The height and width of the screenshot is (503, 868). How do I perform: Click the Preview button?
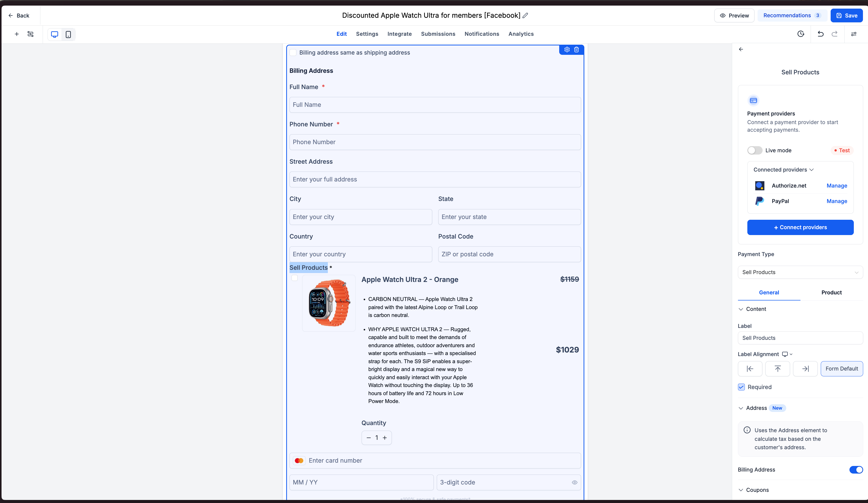click(x=734, y=15)
